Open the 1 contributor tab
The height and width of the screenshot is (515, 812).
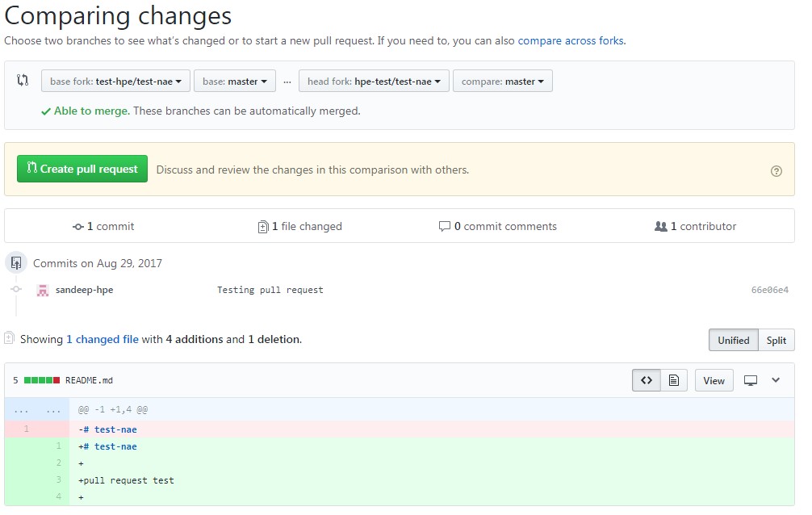point(696,226)
